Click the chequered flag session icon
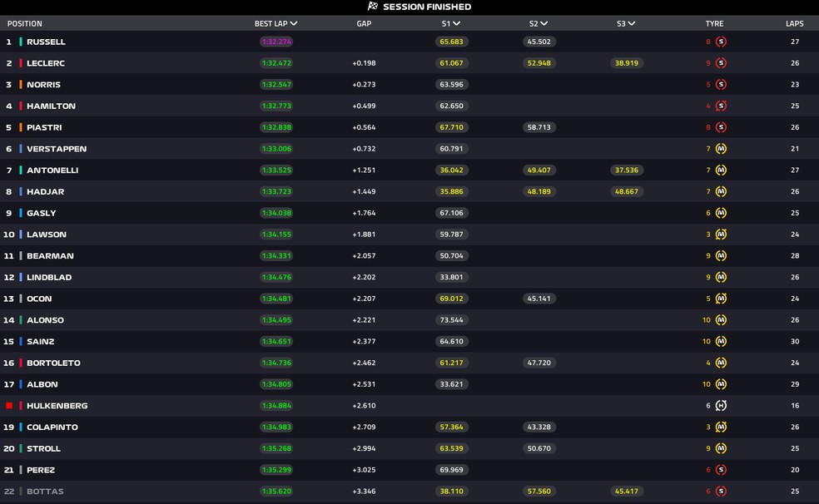 (x=373, y=7)
